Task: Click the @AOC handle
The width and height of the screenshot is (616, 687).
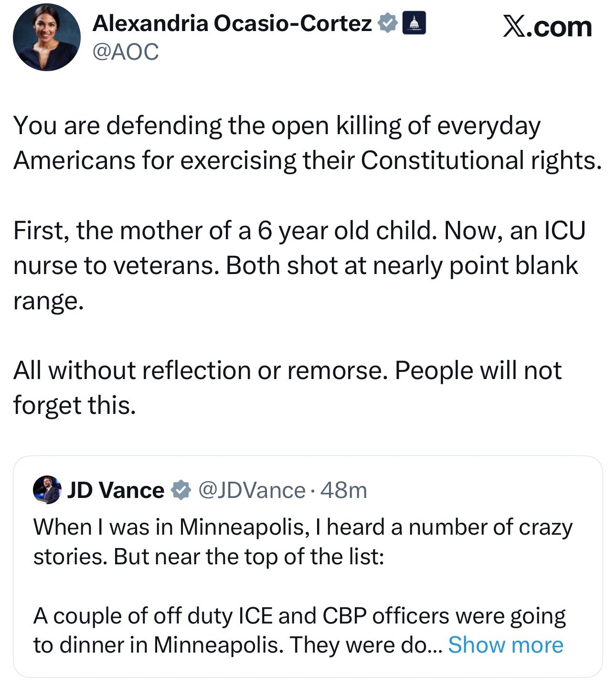Action: [x=125, y=52]
